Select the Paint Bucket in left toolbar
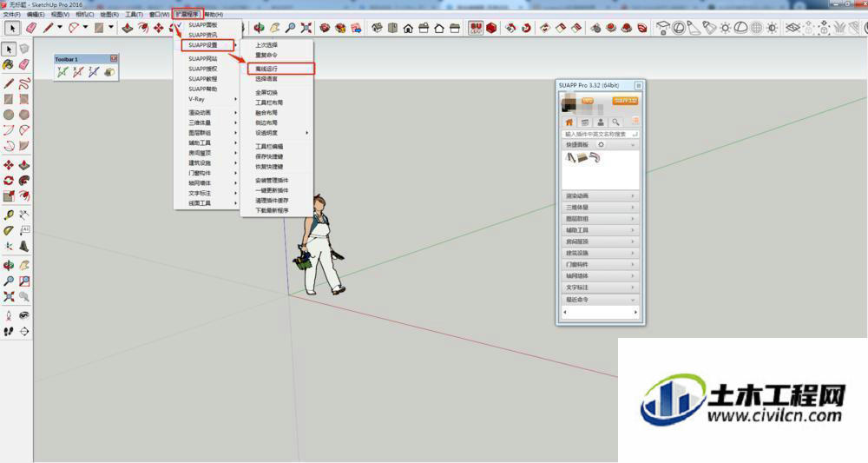This screenshot has width=868, height=463. (x=9, y=64)
